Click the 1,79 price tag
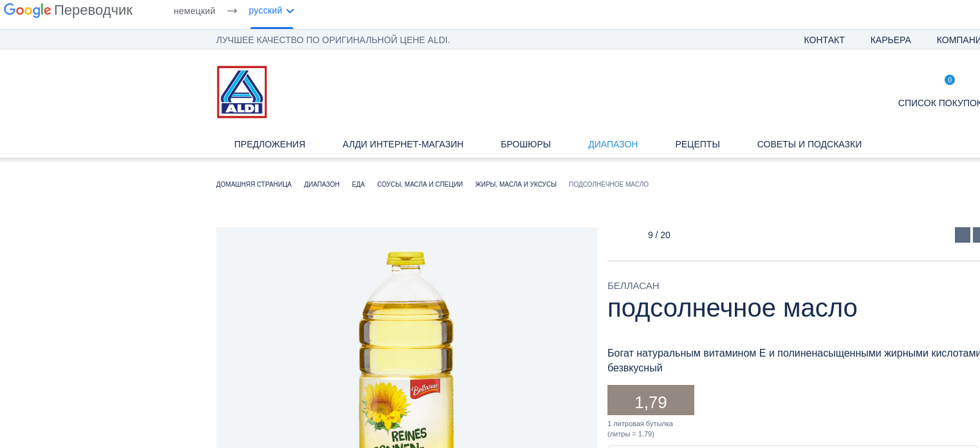Screen dimensions: 980x448 pos(651,400)
